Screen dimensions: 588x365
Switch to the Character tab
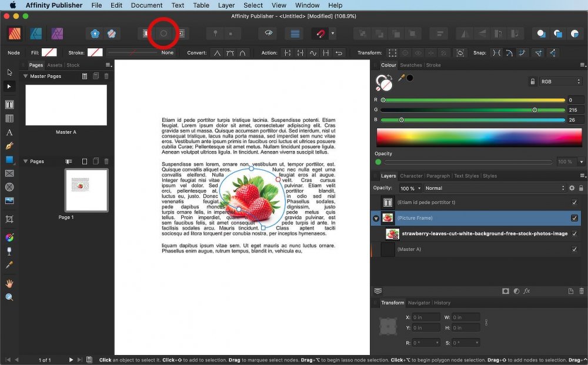(412, 176)
